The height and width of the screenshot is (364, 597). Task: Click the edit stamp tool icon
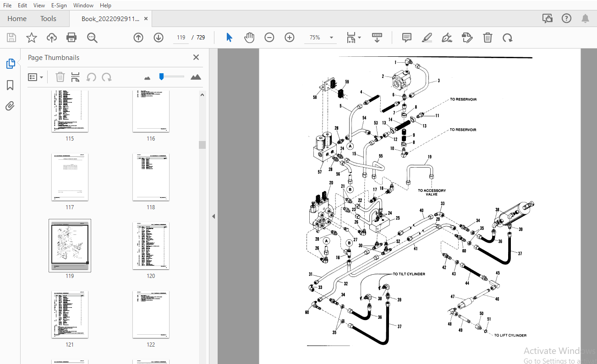pos(467,38)
